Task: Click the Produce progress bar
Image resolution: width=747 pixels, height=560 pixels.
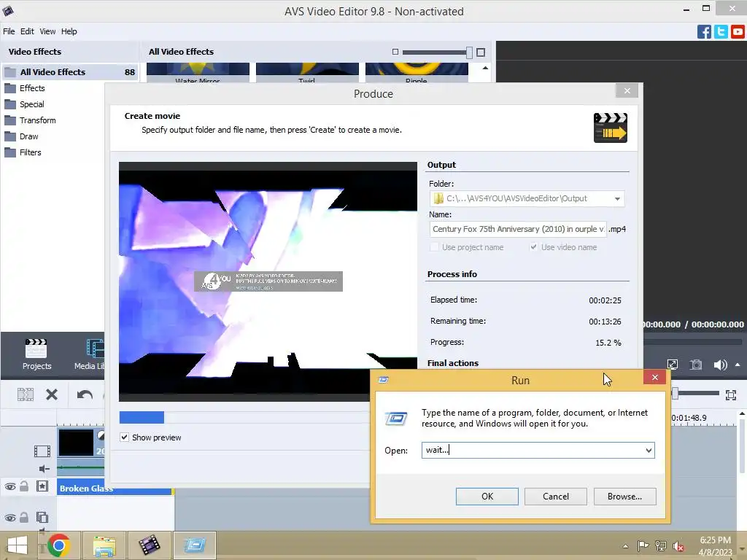Action: coord(244,418)
